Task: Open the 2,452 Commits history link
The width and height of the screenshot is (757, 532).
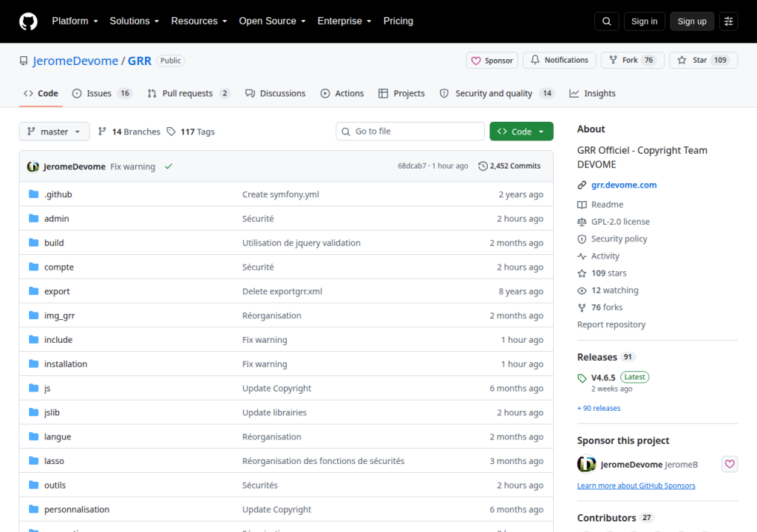Action: click(x=509, y=166)
